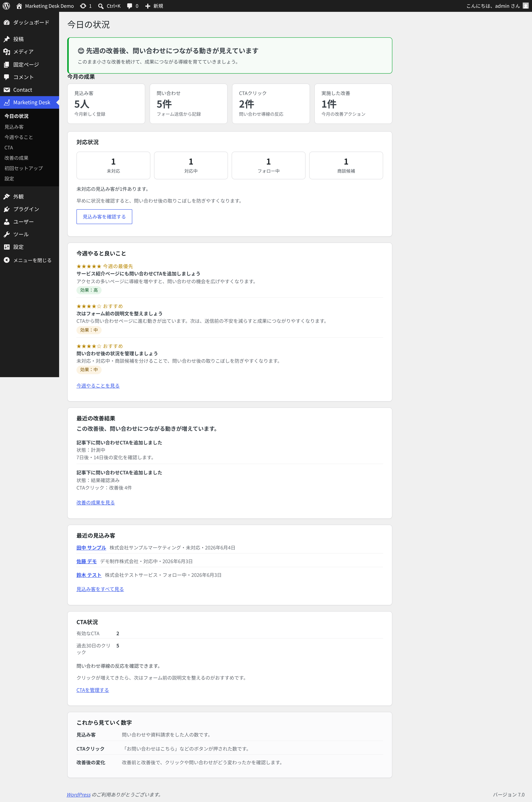Follow the 見込み客をすべて見る link

coord(100,589)
